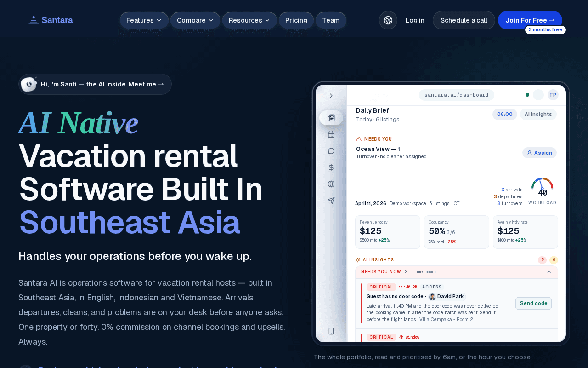
Task: Click the '3 months free' badge
Action: [545, 30]
